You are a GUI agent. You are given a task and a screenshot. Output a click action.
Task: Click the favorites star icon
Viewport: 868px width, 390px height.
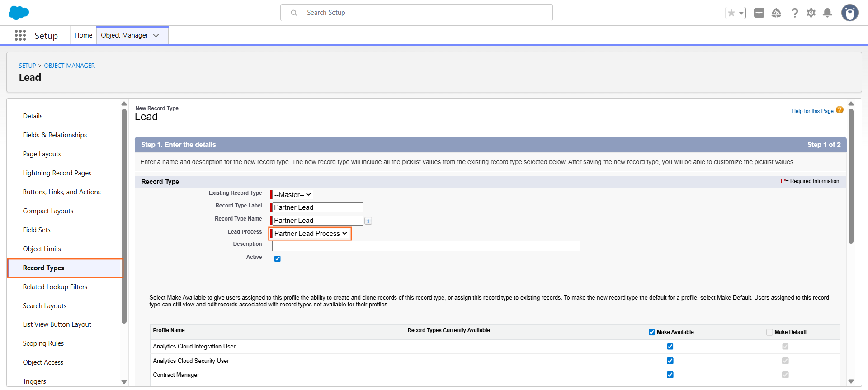(x=731, y=13)
